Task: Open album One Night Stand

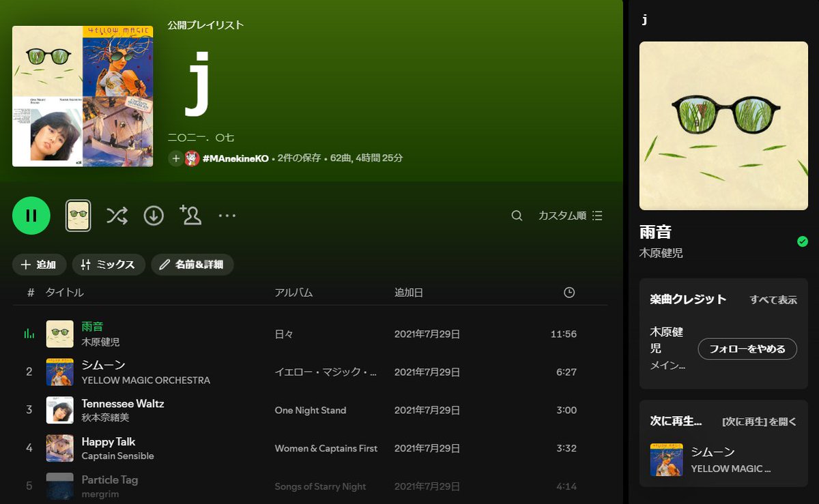Action: (311, 411)
